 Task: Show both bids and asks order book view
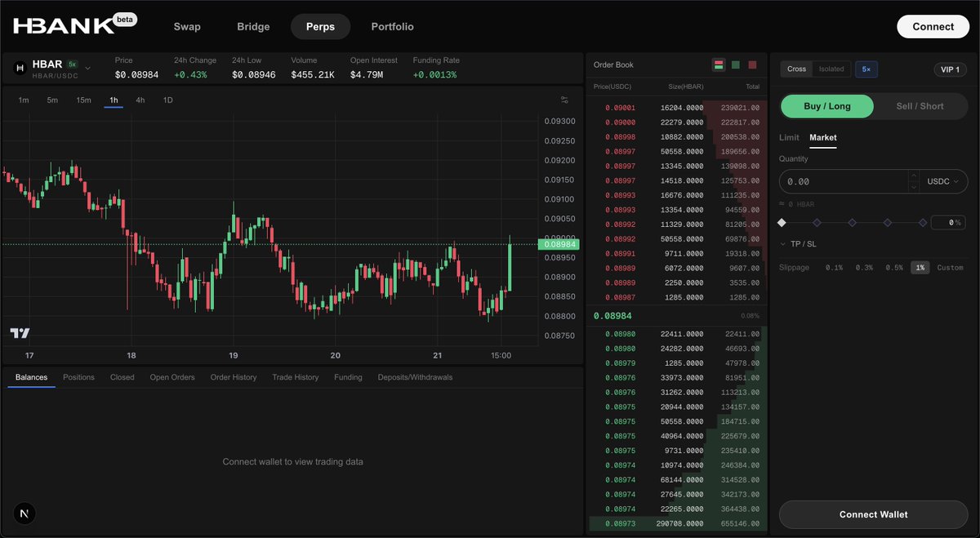719,64
